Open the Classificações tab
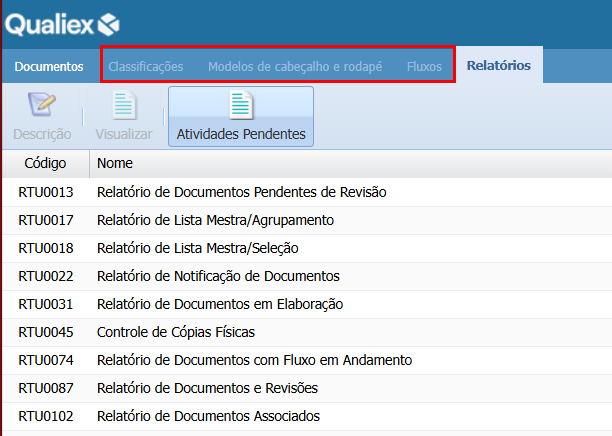This screenshot has height=436, width=612. [x=146, y=67]
